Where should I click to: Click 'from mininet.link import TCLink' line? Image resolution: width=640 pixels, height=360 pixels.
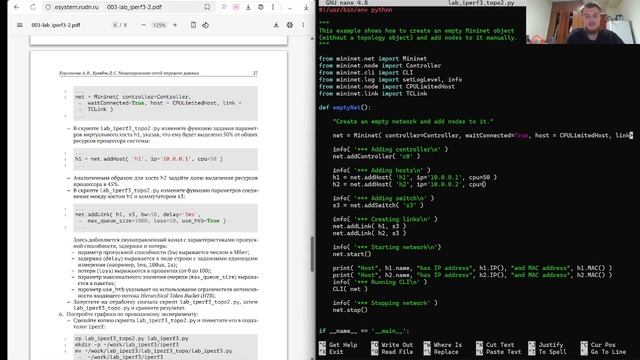373,93
